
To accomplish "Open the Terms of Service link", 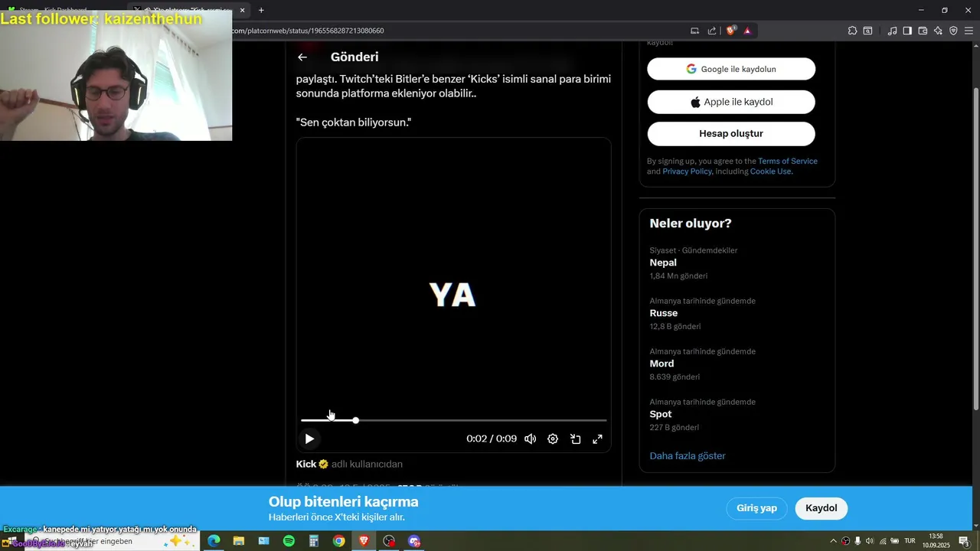I will tap(788, 161).
